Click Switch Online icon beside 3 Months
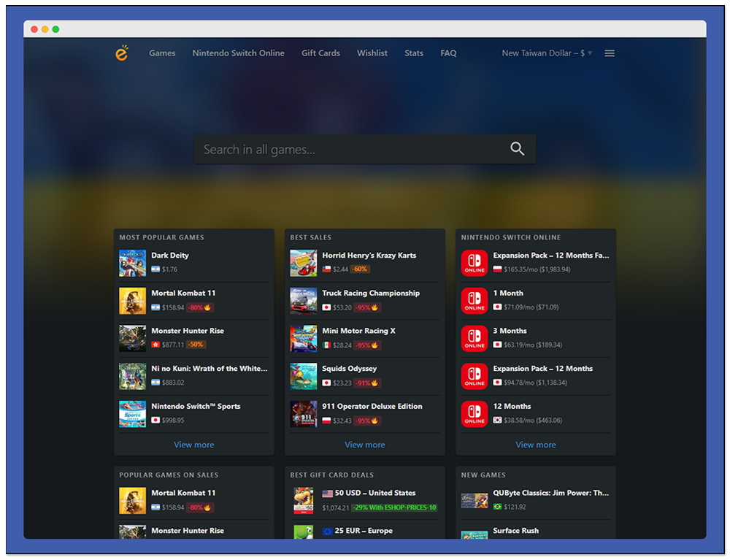730x560 pixels. pyautogui.click(x=474, y=339)
